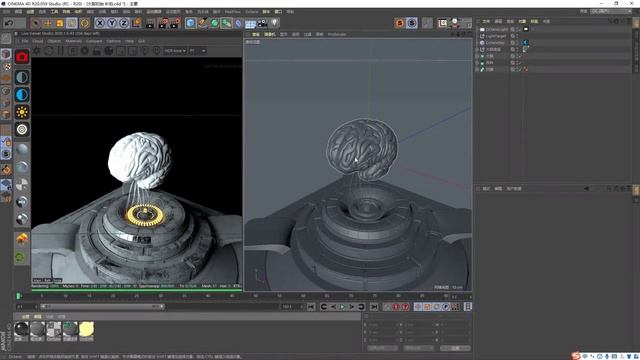This screenshot has height=360, width=640.
Task: Open the Compare menu in Live Viewer
Action: [94, 41]
